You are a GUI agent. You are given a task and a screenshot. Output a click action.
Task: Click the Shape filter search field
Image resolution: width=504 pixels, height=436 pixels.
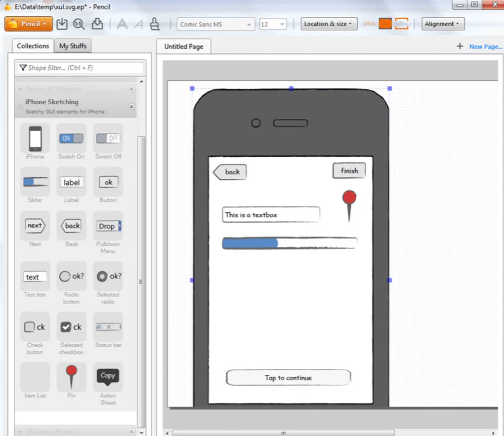click(81, 68)
